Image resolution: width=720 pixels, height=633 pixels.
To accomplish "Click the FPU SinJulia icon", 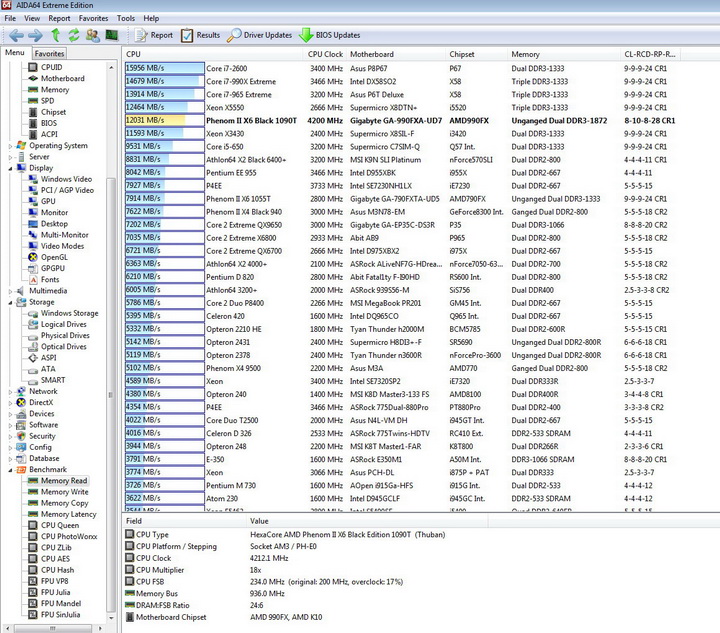I will coord(33,615).
